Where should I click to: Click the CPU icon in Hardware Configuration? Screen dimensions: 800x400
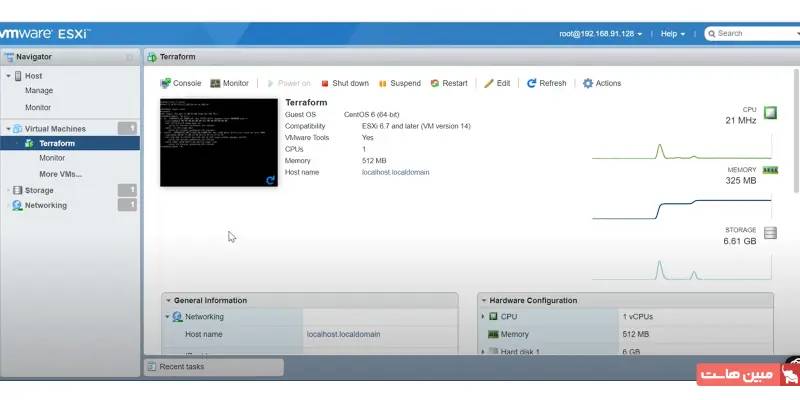(x=493, y=317)
